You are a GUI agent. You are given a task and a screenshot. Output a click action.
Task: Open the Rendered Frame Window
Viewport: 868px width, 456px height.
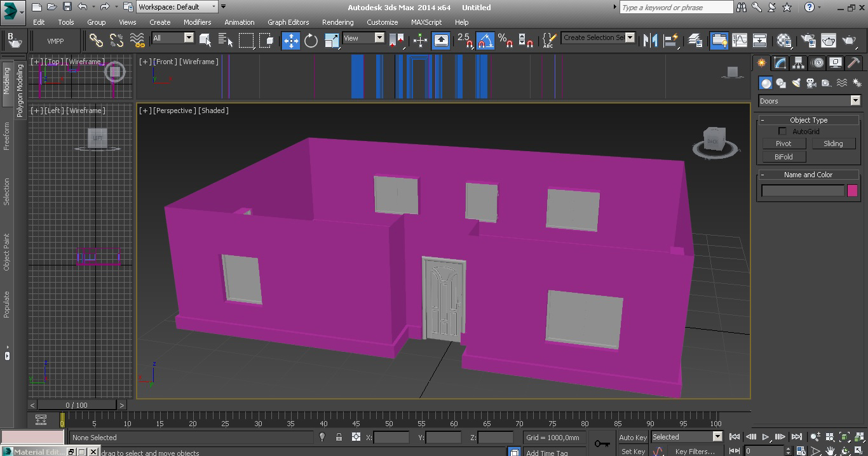(829, 41)
